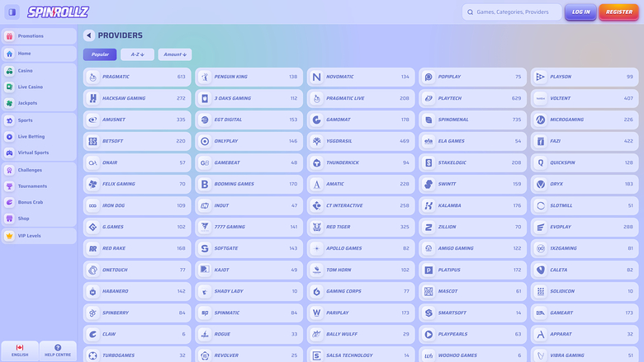Open the Pragmatic provider card
The width and height of the screenshot is (644, 362).
click(137, 77)
